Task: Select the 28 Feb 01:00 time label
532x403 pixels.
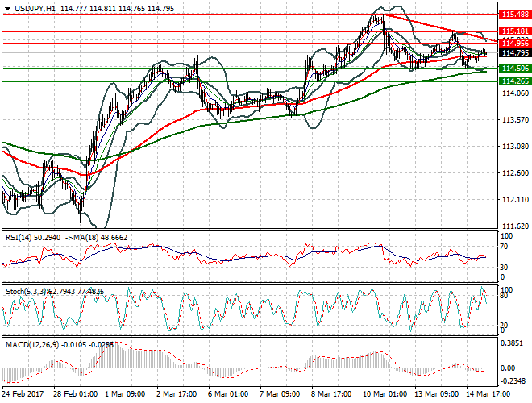Action: pos(75,394)
